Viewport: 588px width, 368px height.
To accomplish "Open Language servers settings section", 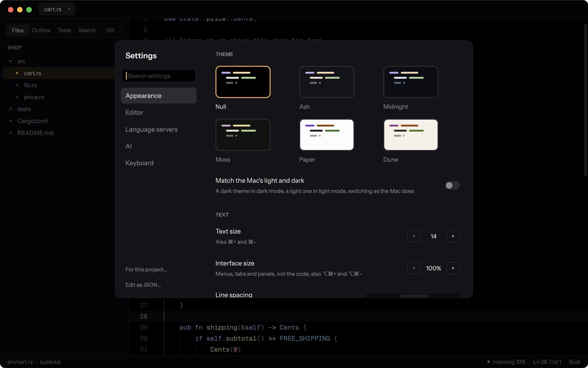I will pyautogui.click(x=159, y=130).
